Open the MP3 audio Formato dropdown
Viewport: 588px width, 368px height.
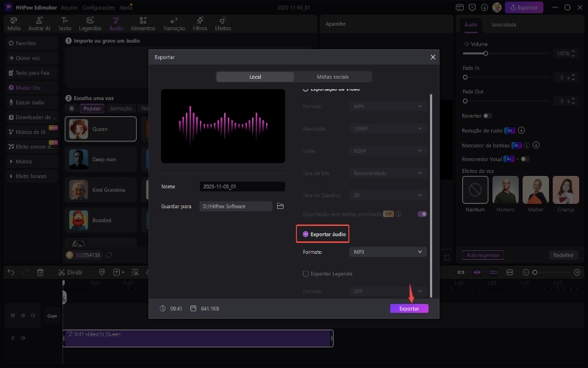pyautogui.click(x=387, y=252)
